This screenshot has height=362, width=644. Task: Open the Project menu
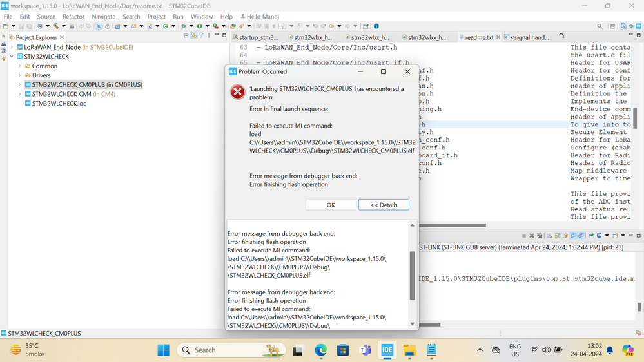pyautogui.click(x=157, y=16)
